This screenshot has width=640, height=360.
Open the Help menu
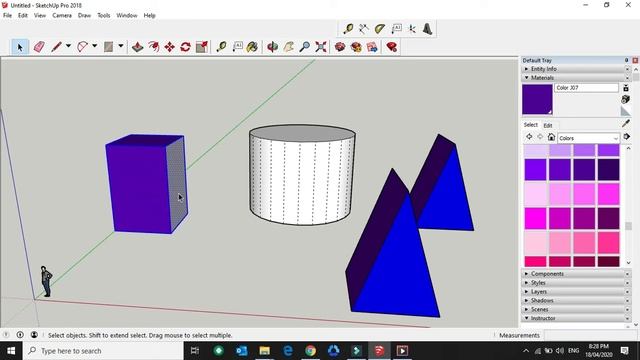(x=149, y=16)
